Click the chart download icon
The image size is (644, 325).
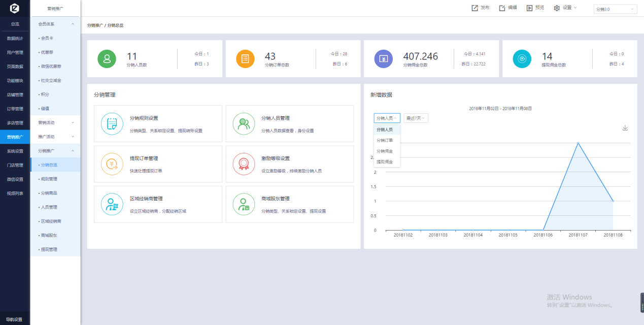point(625,128)
